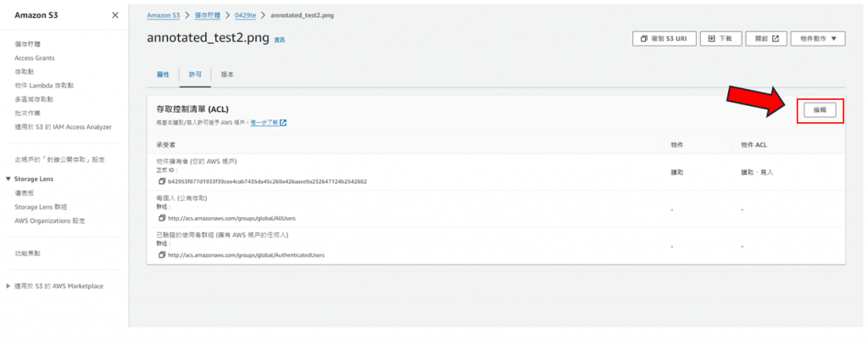Viewport: 868px width, 345px height.
Task: Go to Amazon S3 breadcrumb link
Action: [164, 15]
